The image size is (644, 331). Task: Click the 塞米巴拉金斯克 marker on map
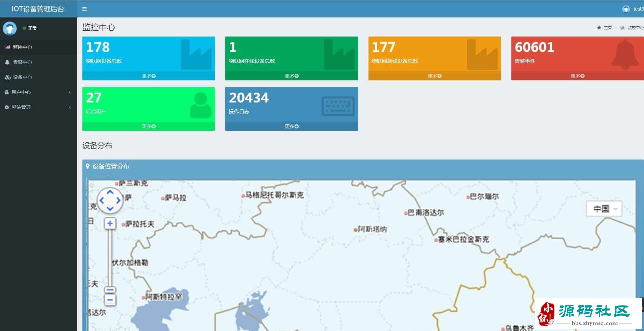point(436,240)
